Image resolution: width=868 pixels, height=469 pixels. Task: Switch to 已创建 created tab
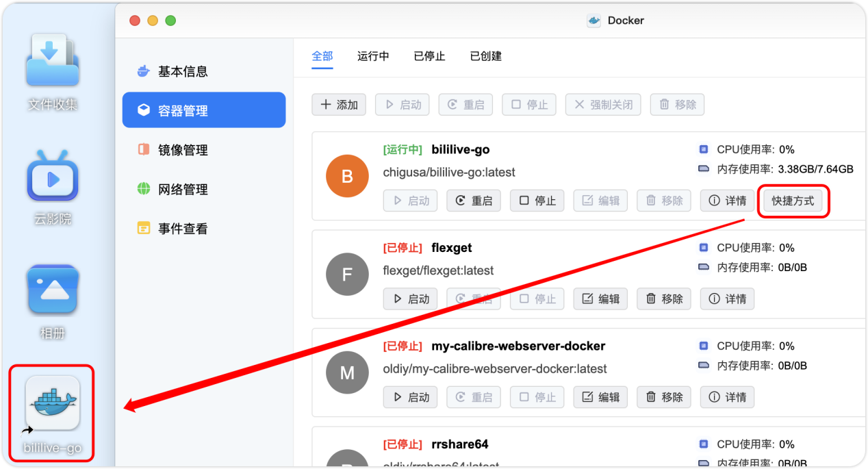click(485, 56)
